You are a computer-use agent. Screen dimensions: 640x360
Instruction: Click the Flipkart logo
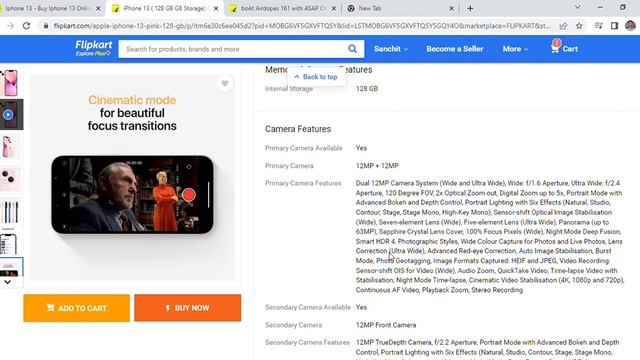[x=93, y=48]
